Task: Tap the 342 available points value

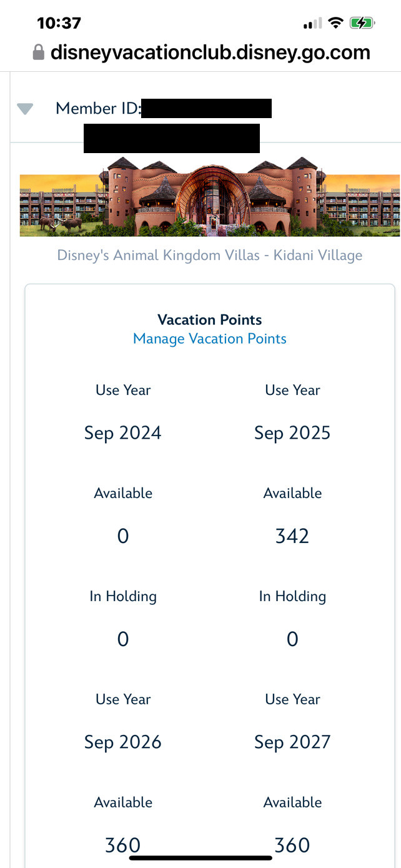Action: [292, 536]
